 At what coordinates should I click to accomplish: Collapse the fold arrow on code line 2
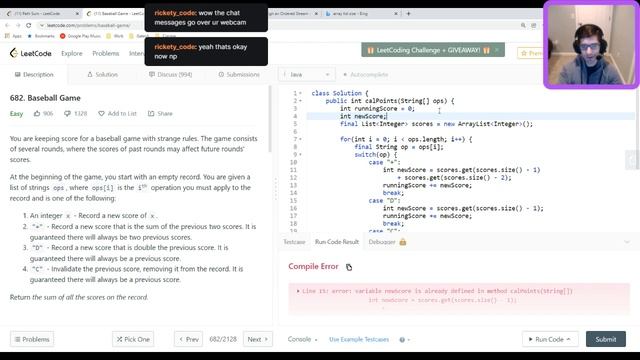tap(300, 101)
